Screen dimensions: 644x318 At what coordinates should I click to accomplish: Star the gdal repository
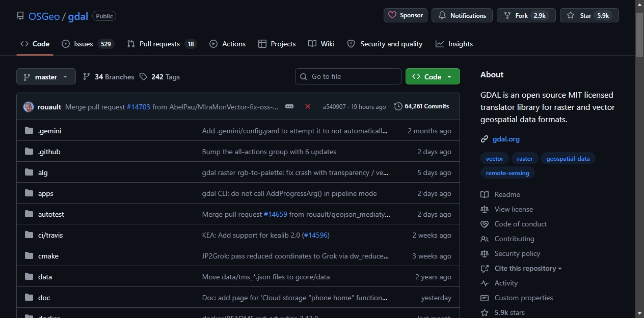pyautogui.click(x=589, y=15)
